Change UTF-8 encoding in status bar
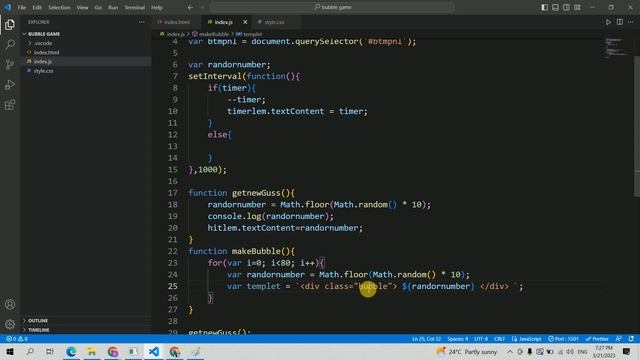The width and height of the screenshot is (640, 360). [x=481, y=339]
